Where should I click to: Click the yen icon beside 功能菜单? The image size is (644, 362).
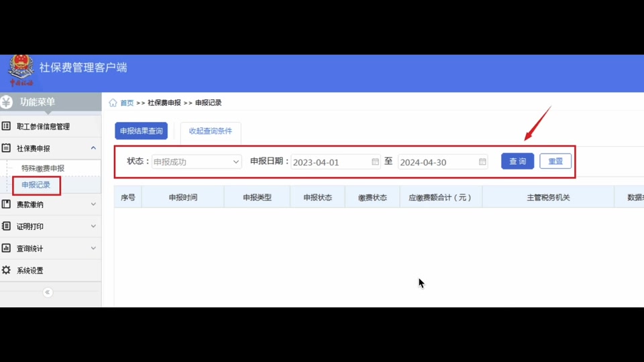[7, 102]
